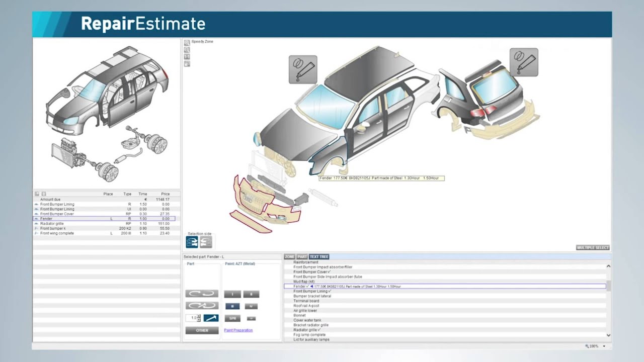Select Fender row in text tree
This screenshot has height=362, width=644.
[445, 287]
